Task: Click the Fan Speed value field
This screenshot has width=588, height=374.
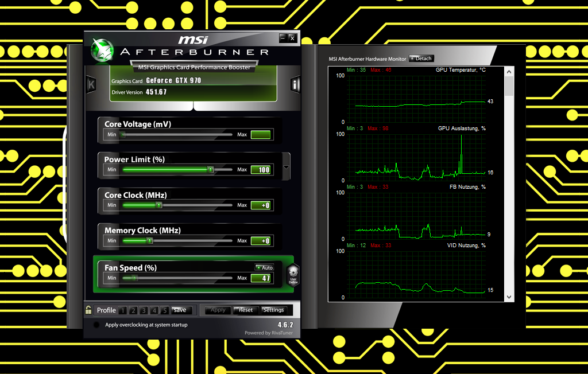Action: pos(261,278)
